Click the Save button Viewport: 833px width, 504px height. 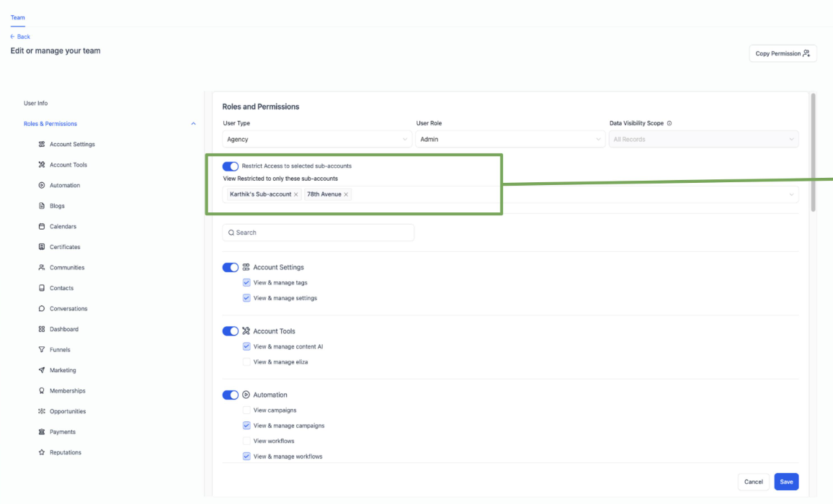pyautogui.click(x=786, y=482)
